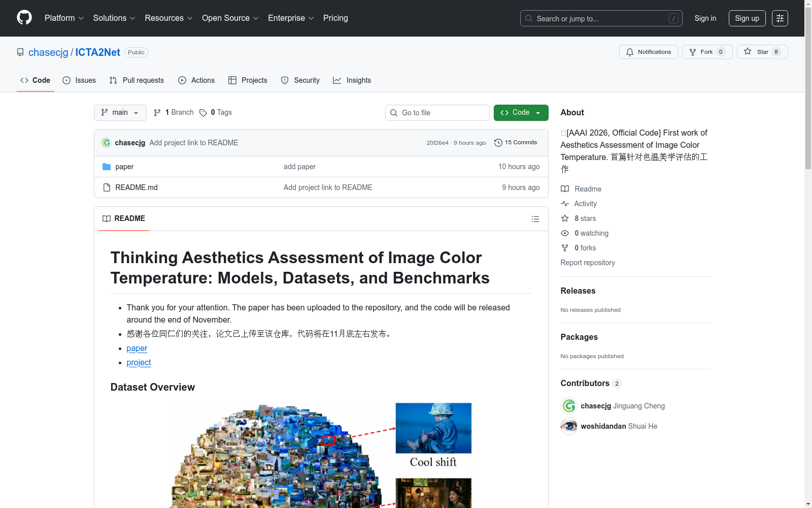Click the dataset overview mosaic image
The width and height of the screenshot is (812, 508).
coord(277,456)
